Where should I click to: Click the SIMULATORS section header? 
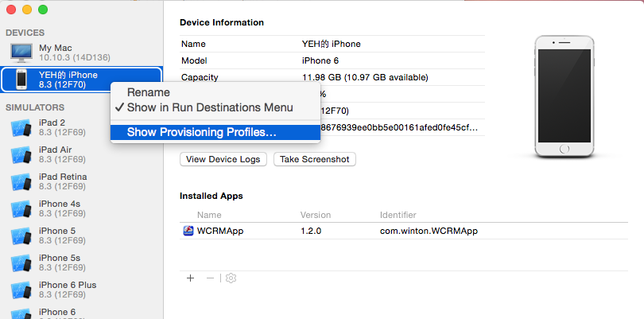pyautogui.click(x=35, y=107)
